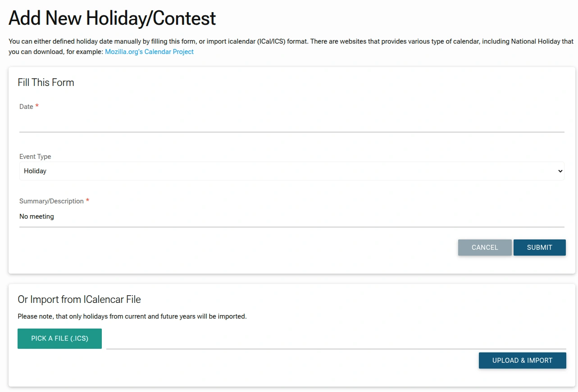
Task: Open Mozilla.org's Calendar Project link
Action: point(149,52)
